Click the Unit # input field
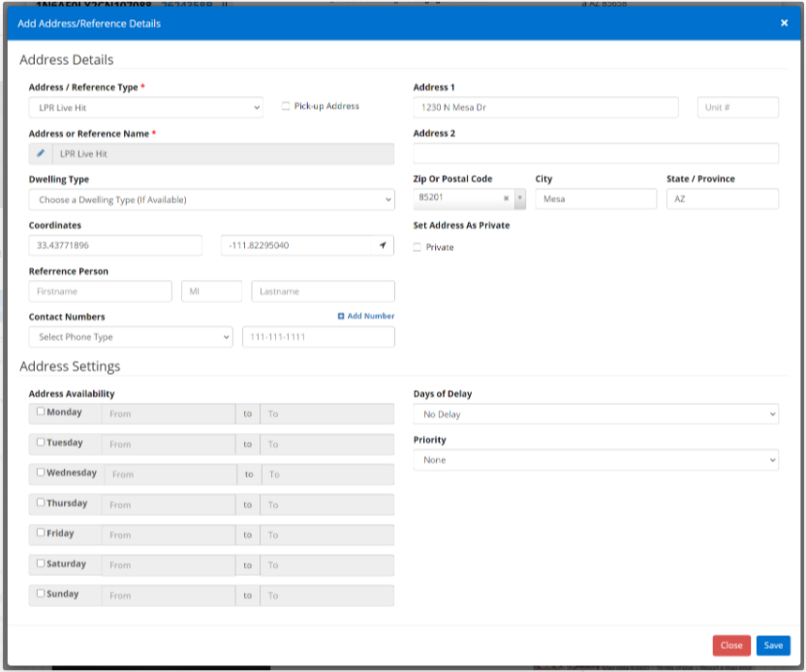 (x=737, y=107)
